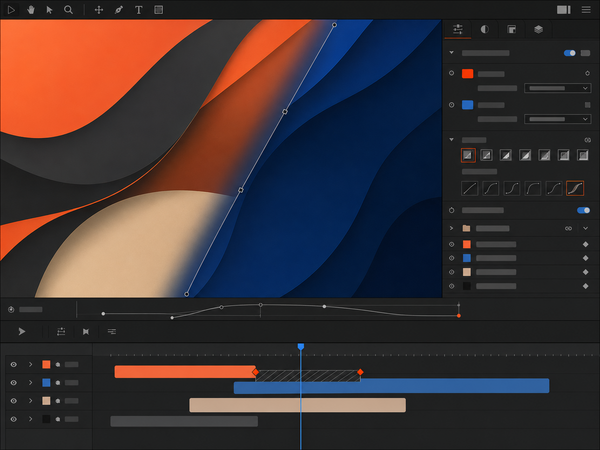The height and width of the screenshot is (450, 600).
Task: Collapse the first properties section triangle
Action: click(x=452, y=52)
